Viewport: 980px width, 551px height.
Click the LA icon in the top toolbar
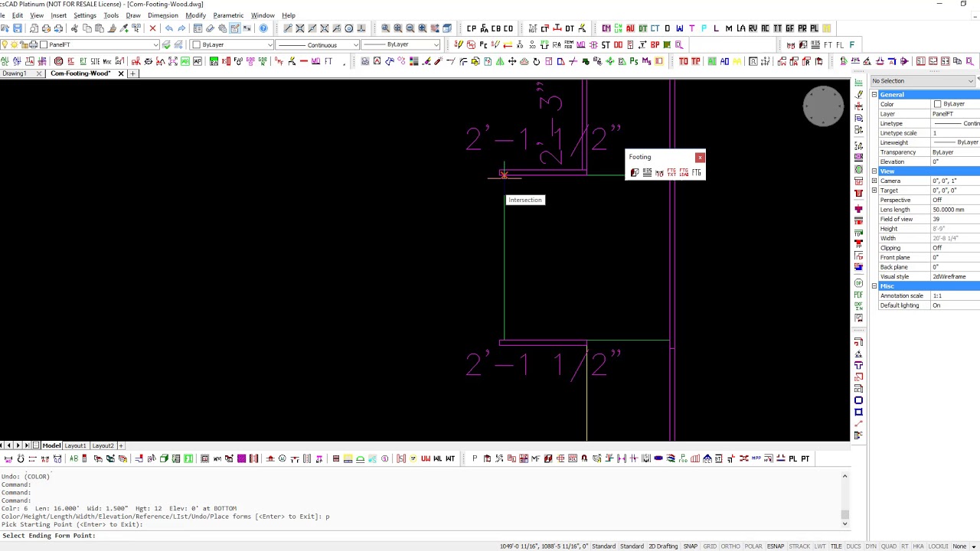(740, 28)
